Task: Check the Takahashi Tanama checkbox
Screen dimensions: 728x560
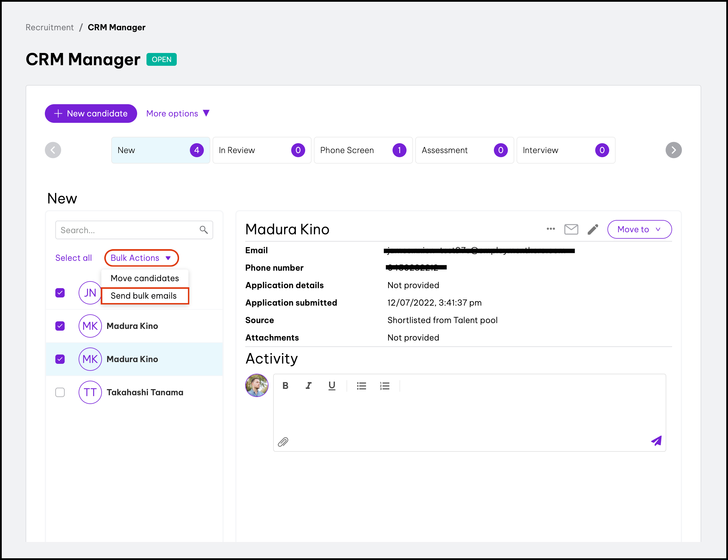Action: click(60, 392)
